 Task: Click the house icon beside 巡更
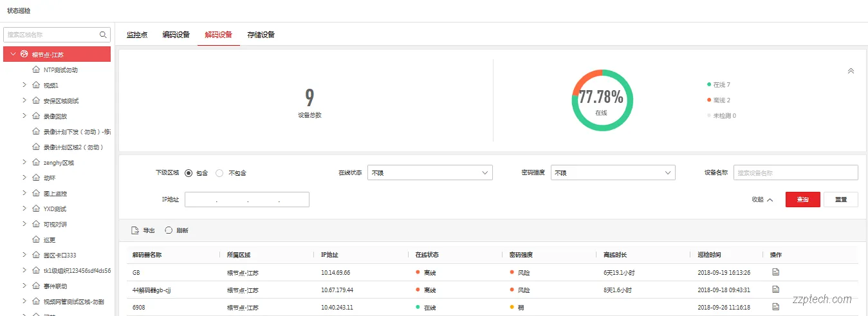pos(36,239)
